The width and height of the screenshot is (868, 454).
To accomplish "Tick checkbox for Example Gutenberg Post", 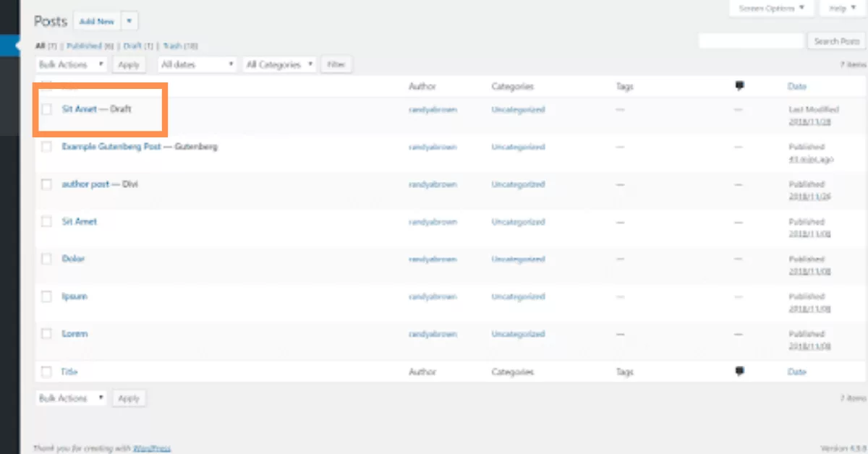I will [47, 147].
